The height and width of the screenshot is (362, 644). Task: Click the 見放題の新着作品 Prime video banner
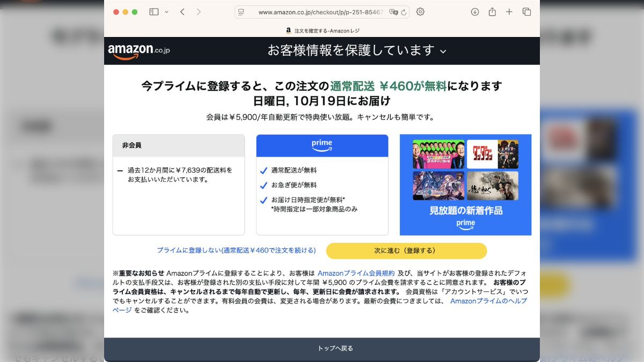pyautogui.click(x=465, y=184)
